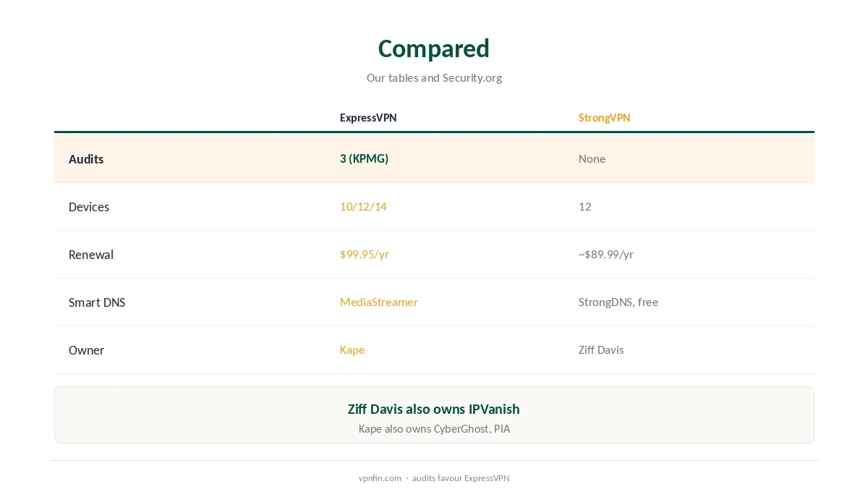
Task: Click 'audits favour ExpressVPN' footer text
Action: tap(461, 478)
